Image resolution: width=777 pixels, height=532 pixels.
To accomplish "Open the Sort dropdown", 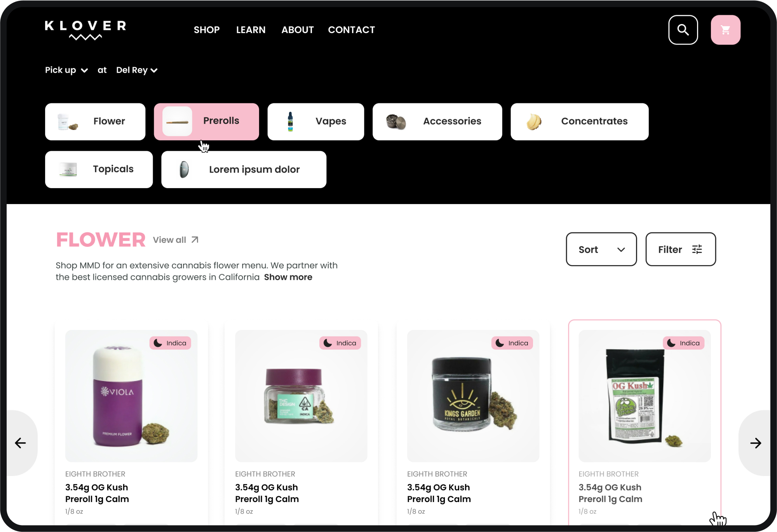I will coord(601,249).
